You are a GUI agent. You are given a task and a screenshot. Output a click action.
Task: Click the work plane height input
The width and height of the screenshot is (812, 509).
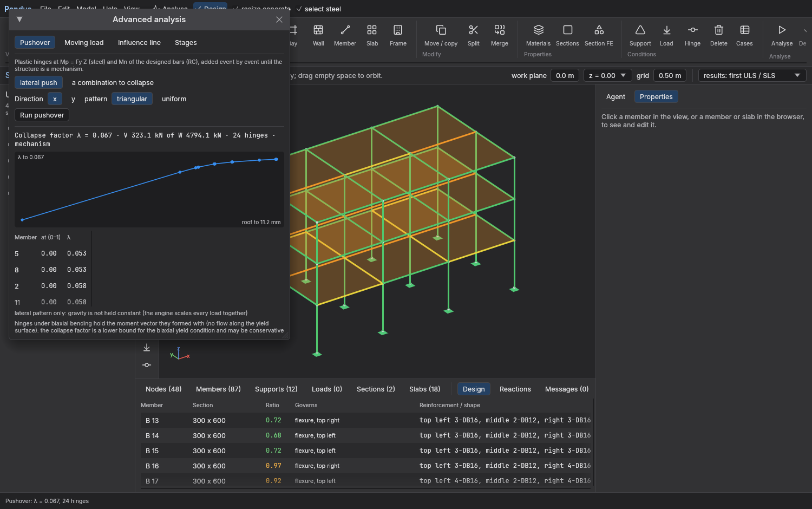565,76
